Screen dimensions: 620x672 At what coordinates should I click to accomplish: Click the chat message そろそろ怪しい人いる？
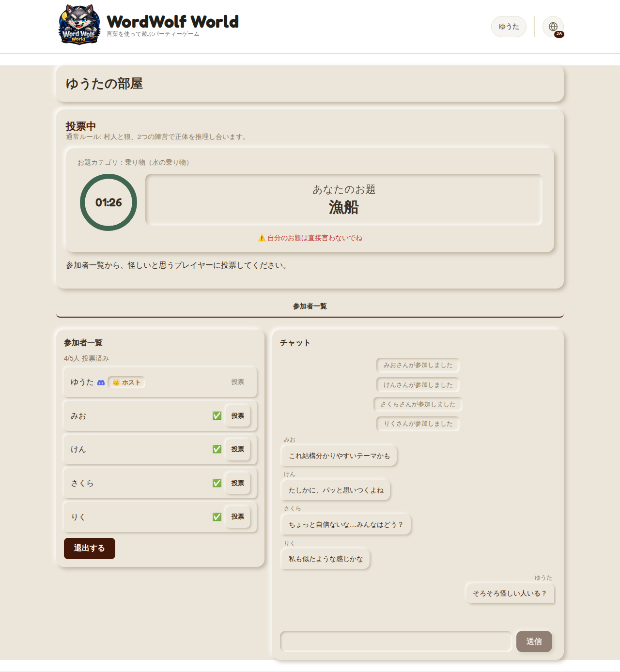(510, 594)
